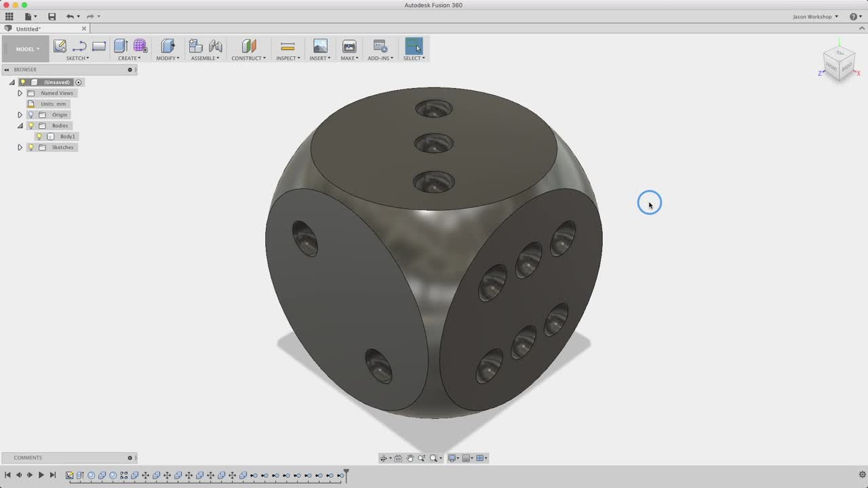Viewport: 868px width, 488px height.
Task: Select the Zoom tool in navigation bar
Action: tap(422, 458)
